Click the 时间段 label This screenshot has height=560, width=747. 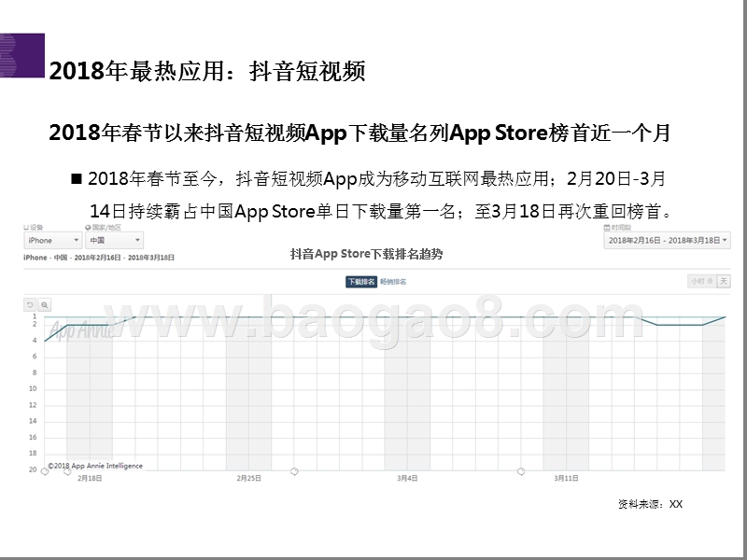click(x=617, y=227)
